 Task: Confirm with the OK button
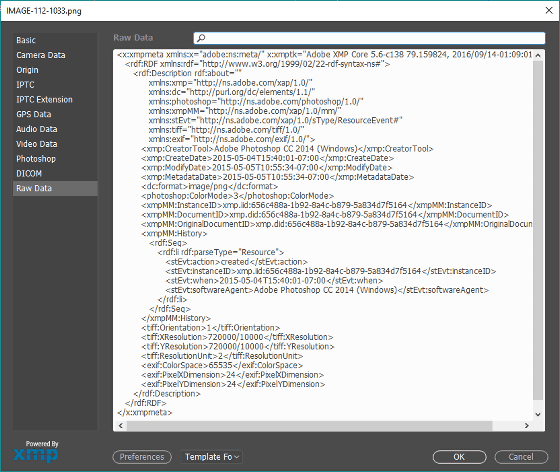coord(459,457)
